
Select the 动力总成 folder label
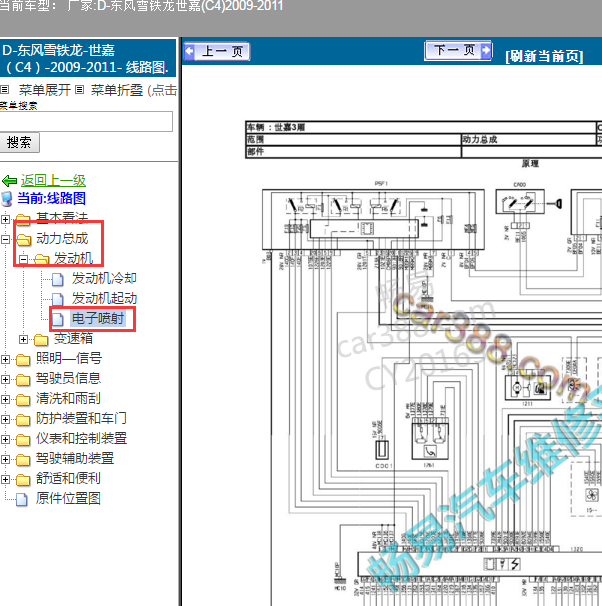62,238
